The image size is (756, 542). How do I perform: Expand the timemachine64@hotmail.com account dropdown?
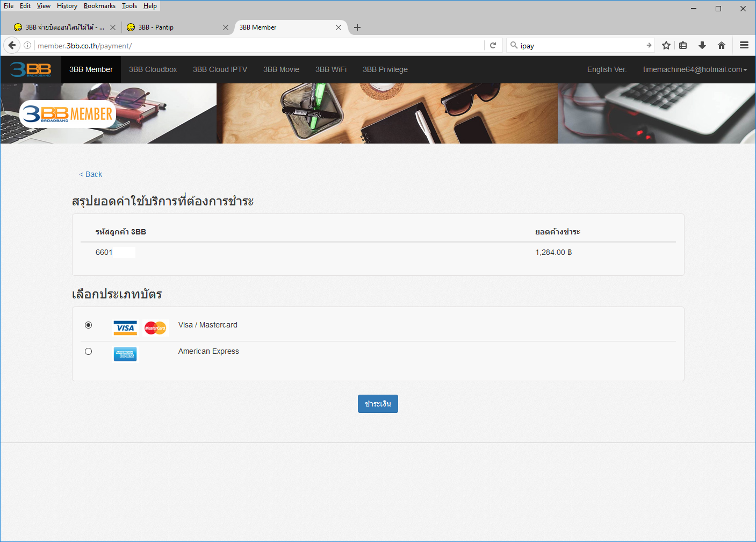tap(695, 69)
